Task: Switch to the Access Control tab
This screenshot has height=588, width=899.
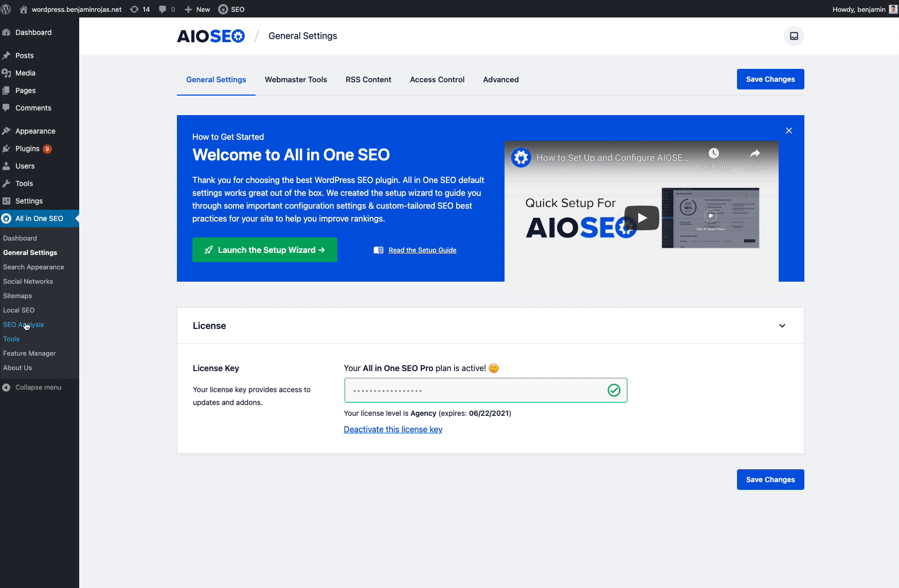Action: click(437, 80)
